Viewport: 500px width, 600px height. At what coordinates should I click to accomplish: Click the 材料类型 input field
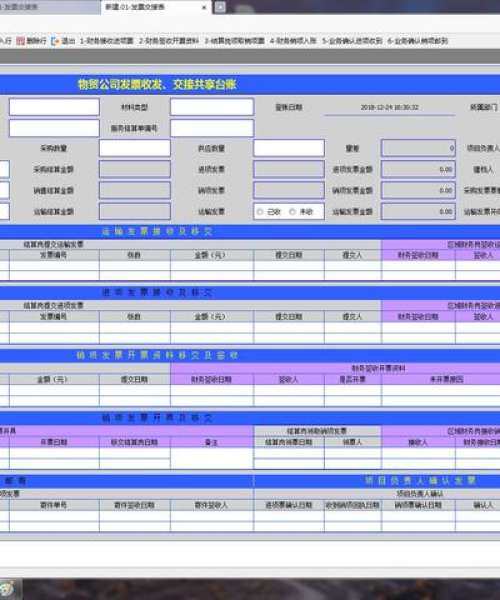click(212, 107)
